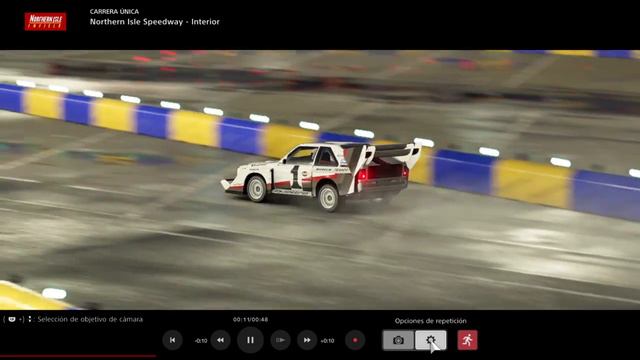
Task: Click the -0:10 skip back label
Action: coord(201,340)
